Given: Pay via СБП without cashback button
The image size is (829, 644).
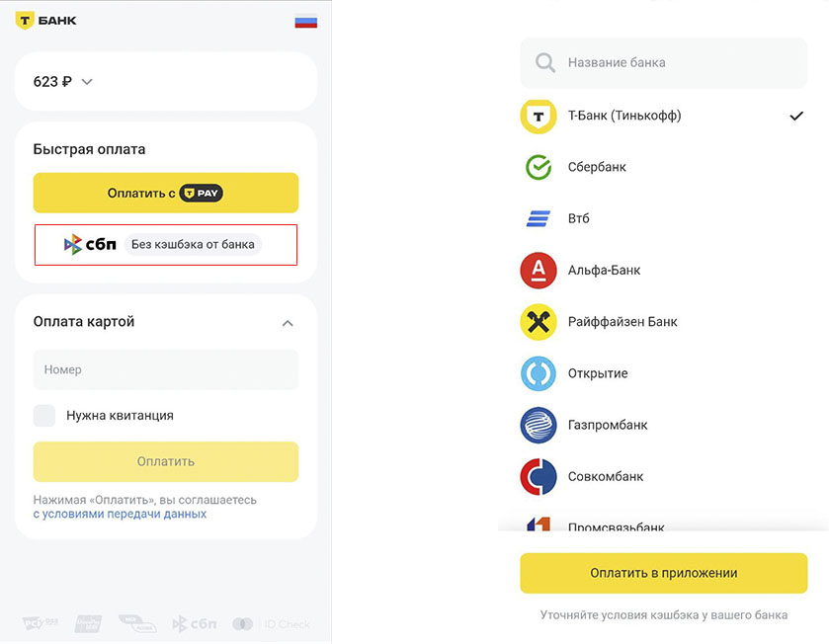Looking at the screenshot, I should point(166,245).
